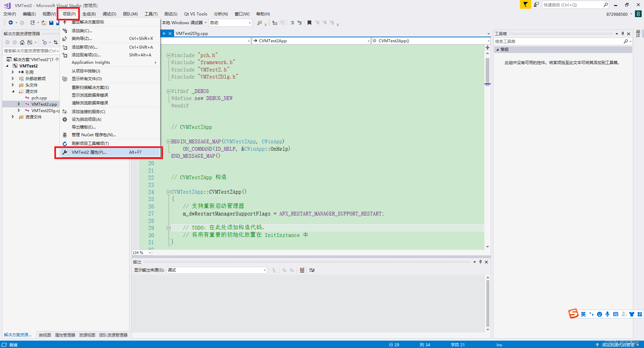Click the navigate backward arrow in the toolbar

(11, 23)
